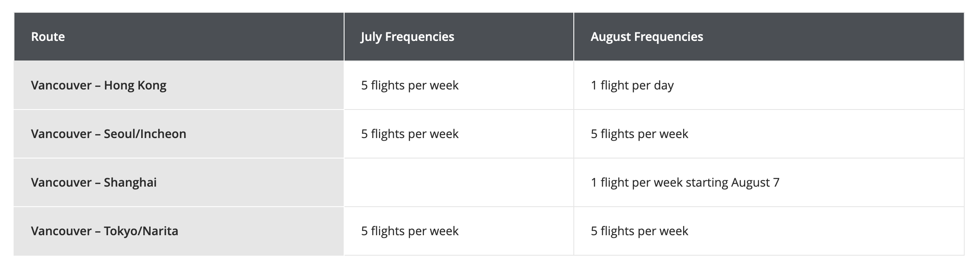Select the Vancouver – Hong Kong route cell
The width and height of the screenshot is (980, 271).
pyautogui.click(x=179, y=85)
